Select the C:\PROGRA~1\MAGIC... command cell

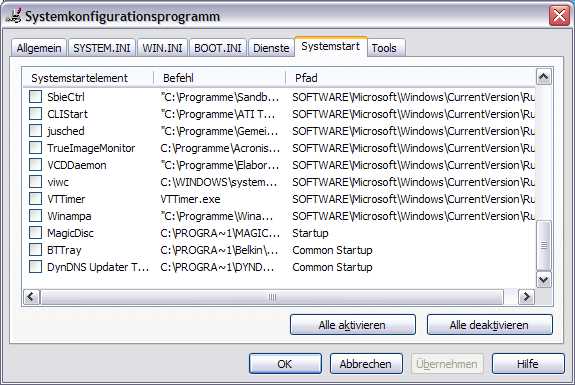coord(220,233)
